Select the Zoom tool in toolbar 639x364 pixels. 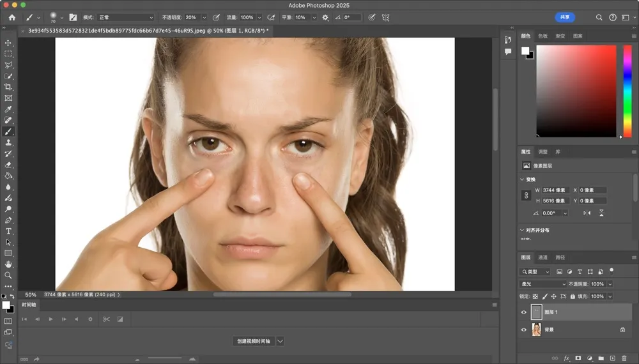click(8, 275)
